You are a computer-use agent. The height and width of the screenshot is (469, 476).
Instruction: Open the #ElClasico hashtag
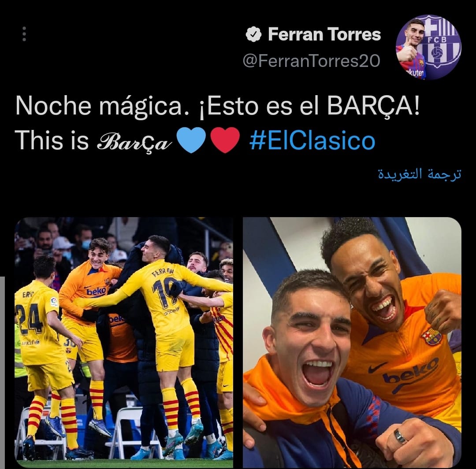point(312,140)
